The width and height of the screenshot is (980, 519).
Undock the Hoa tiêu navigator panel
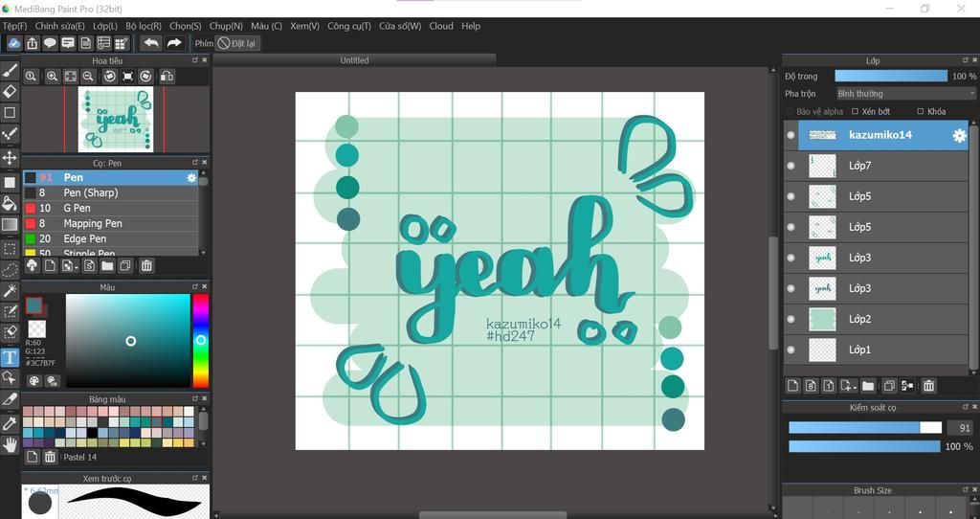click(x=195, y=60)
